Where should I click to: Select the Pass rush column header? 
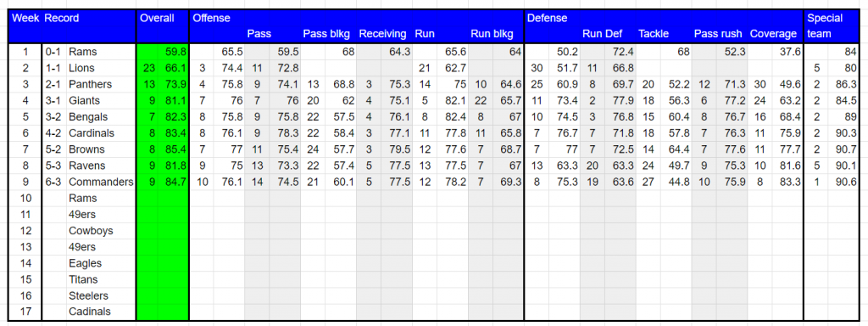pos(720,34)
